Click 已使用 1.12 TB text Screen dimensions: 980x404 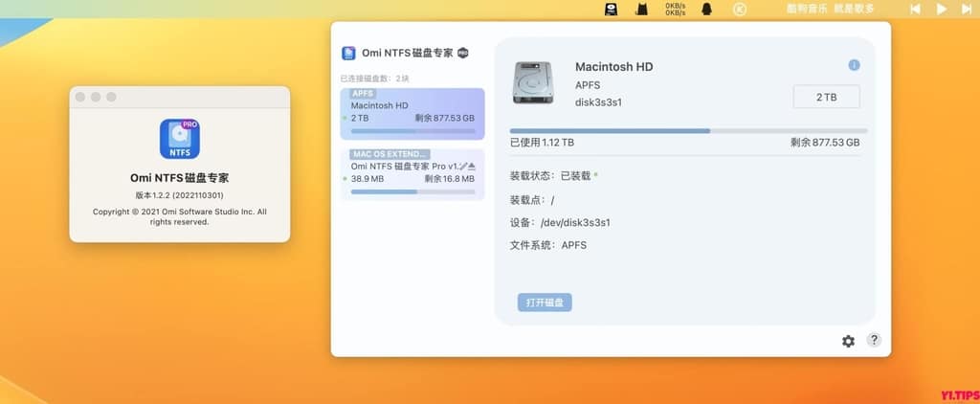tap(542, 143)
